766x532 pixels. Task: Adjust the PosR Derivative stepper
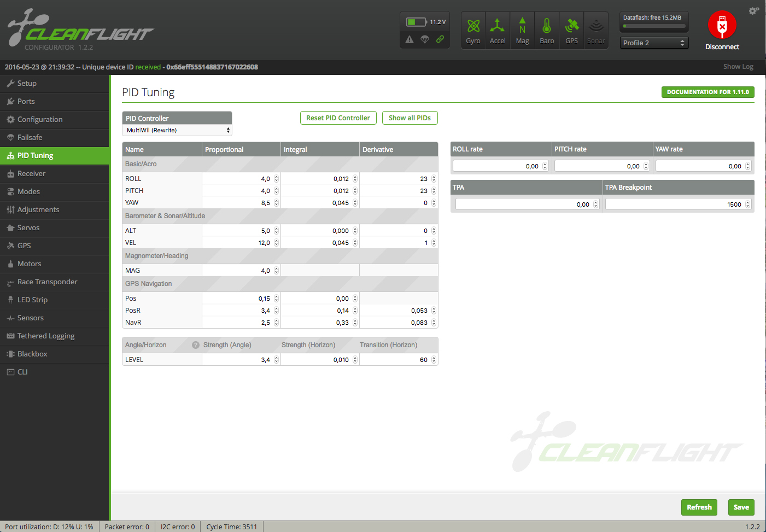434,311
